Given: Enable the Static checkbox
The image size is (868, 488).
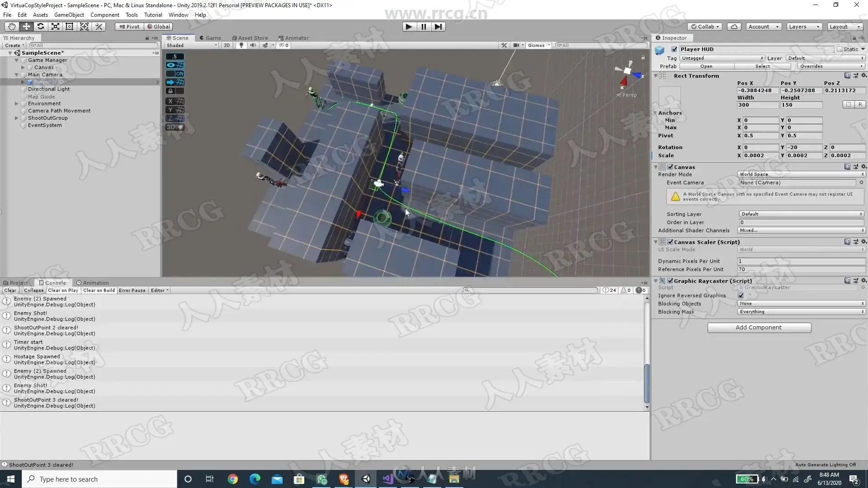Looking at the screenshot, I should (840, 49).
